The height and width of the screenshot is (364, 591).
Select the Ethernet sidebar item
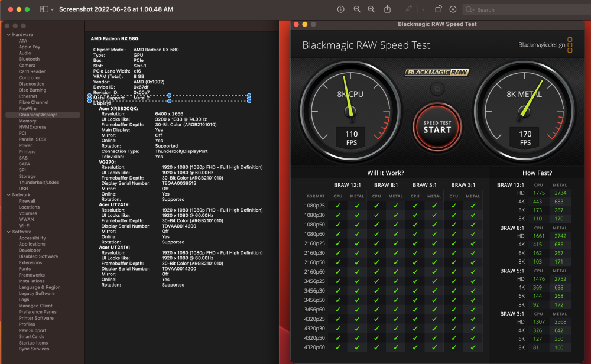coord(28,96)
